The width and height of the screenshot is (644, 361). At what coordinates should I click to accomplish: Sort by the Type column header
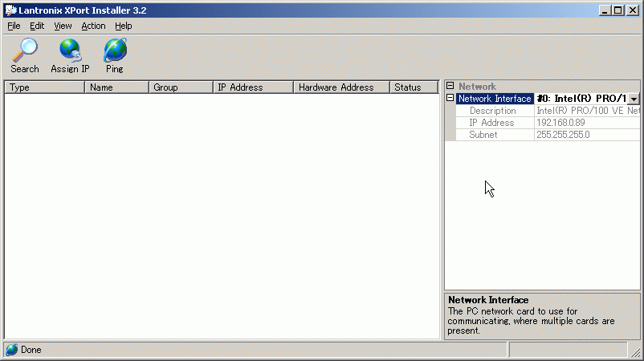(x=44, y=87)
